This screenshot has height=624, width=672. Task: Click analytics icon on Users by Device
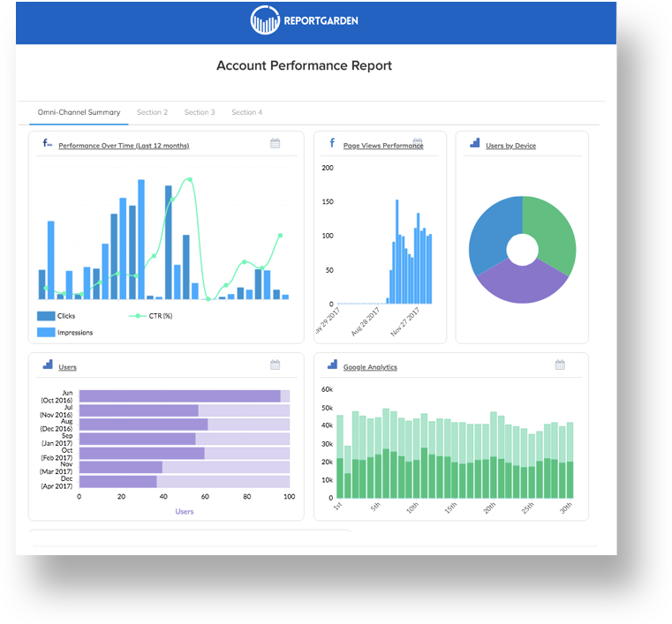point(475,143)
